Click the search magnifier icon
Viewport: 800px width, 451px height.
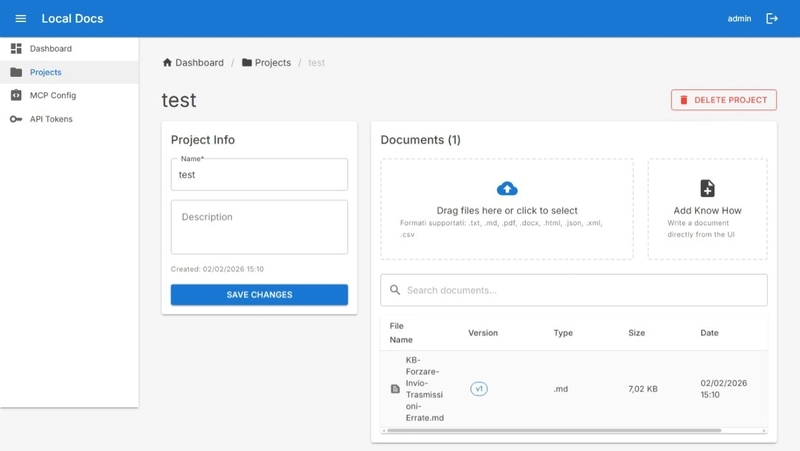395,290
